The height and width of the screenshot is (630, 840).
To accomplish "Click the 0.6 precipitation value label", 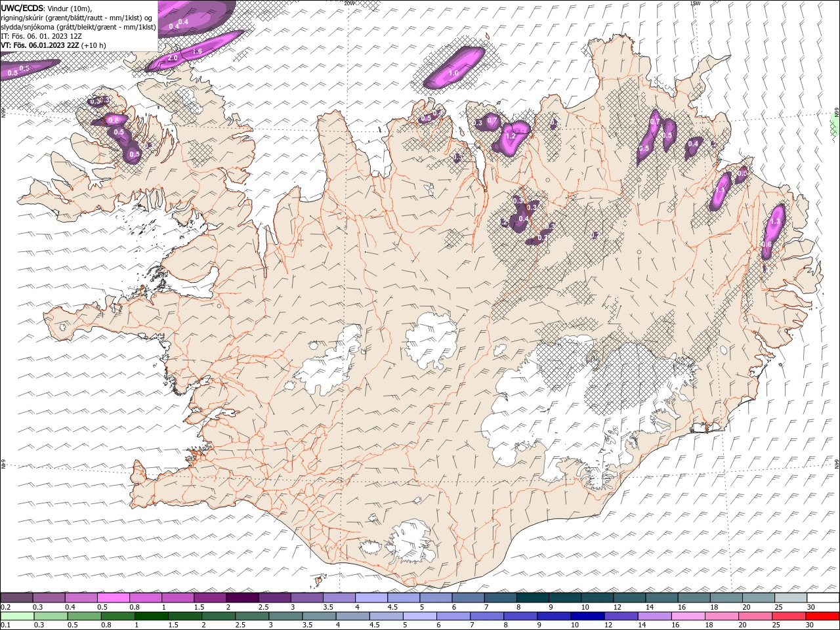I will [x=766, y=245].
